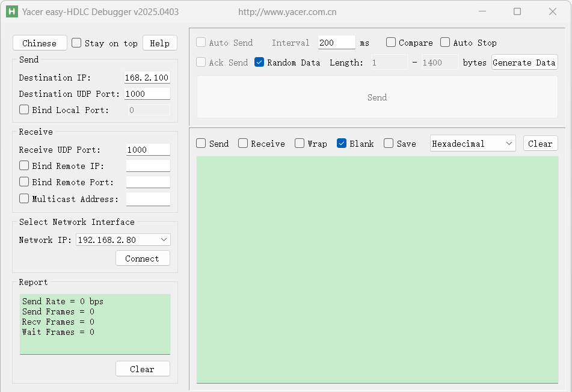Open the Hexadecimal format dropdown
This screenshot has height=392, width=572.
(x=473, y=143)
